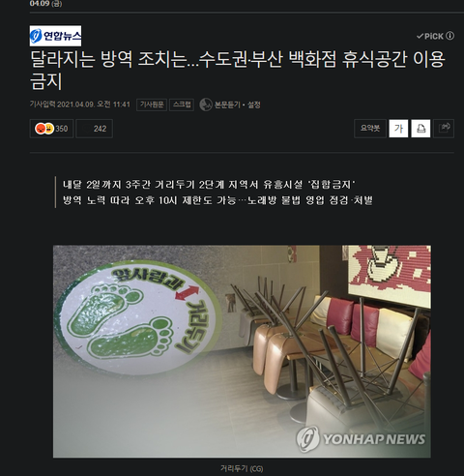The height and width of the screenshot is (476, 464).
Task: View the 242 comments count box
Action: [94, 129]
